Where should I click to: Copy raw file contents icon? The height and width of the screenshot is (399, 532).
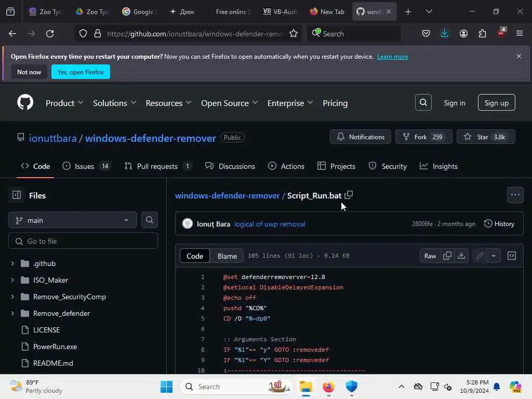[x=447, y=256]
